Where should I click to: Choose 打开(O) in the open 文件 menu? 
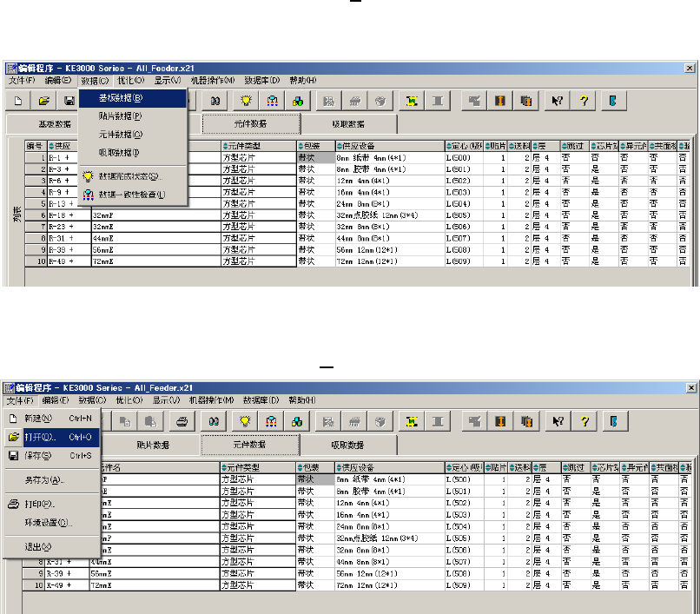(x=52, y=437)
